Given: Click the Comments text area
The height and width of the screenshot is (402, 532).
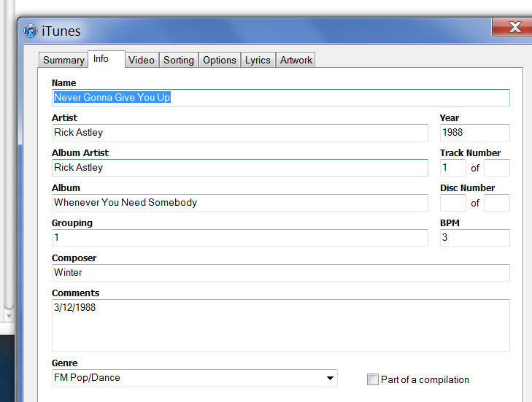Looking at the screenshot, I should 280,325.
